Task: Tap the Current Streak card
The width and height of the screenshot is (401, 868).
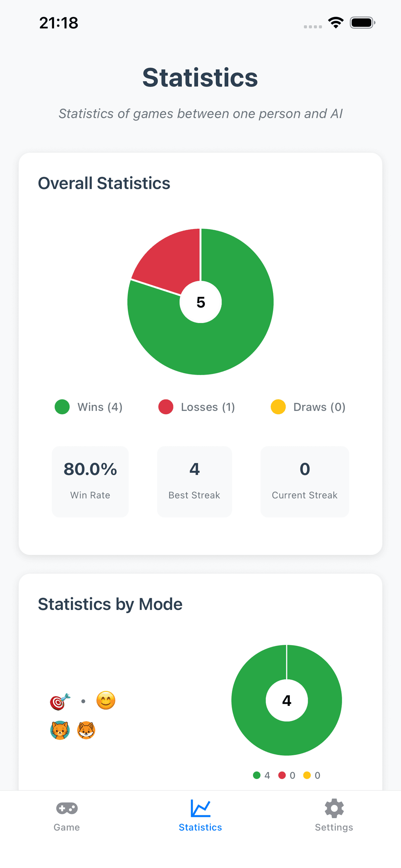Action: (305, 481)
